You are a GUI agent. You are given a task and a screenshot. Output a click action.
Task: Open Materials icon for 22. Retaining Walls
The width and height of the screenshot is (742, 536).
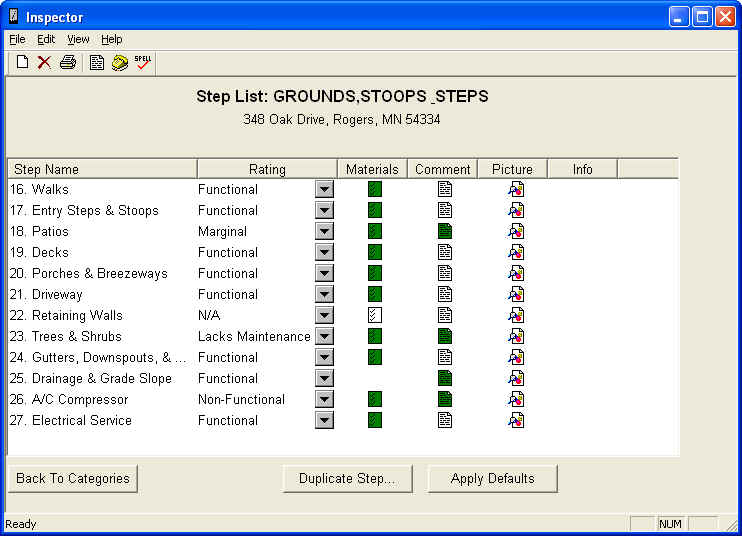click(x=375, y=315)
